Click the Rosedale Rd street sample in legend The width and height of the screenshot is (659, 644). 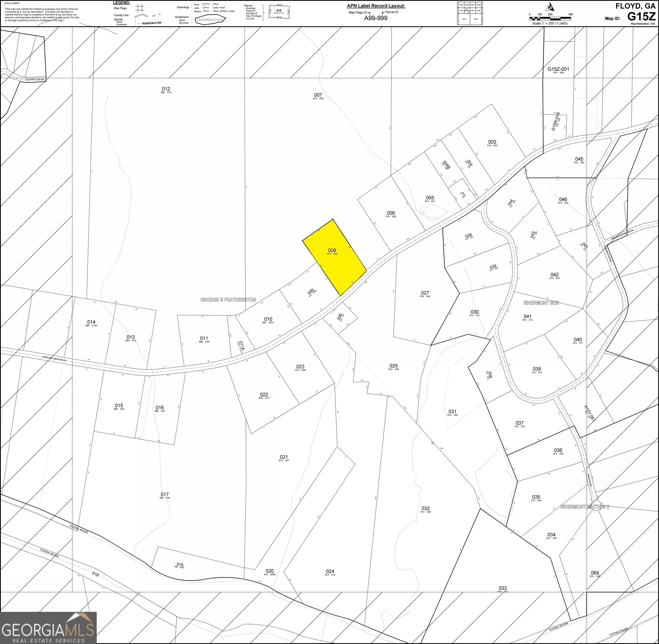point(152,23)
